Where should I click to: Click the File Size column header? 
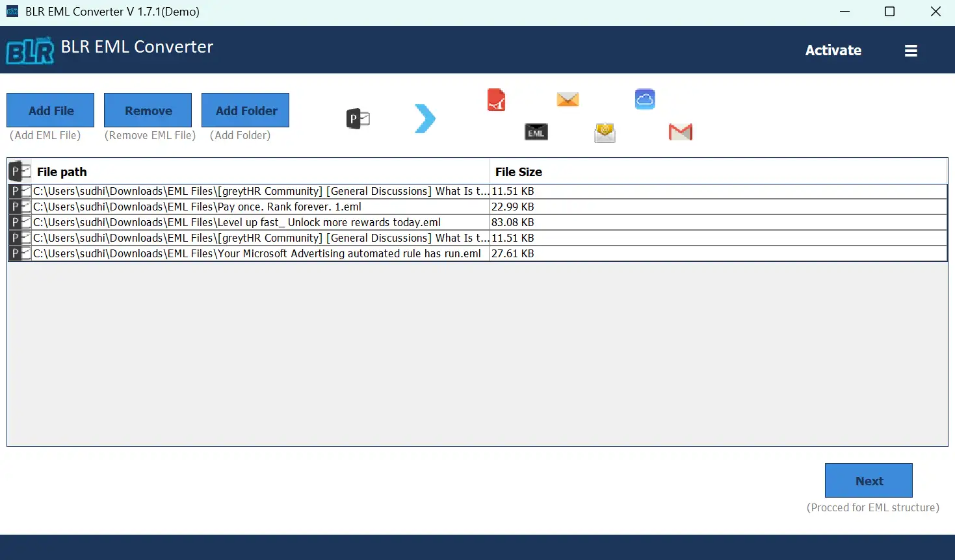[518, 172]
